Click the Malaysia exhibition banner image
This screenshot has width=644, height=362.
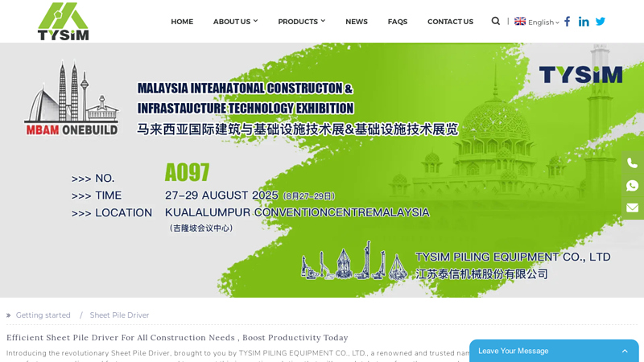[322, 170]
